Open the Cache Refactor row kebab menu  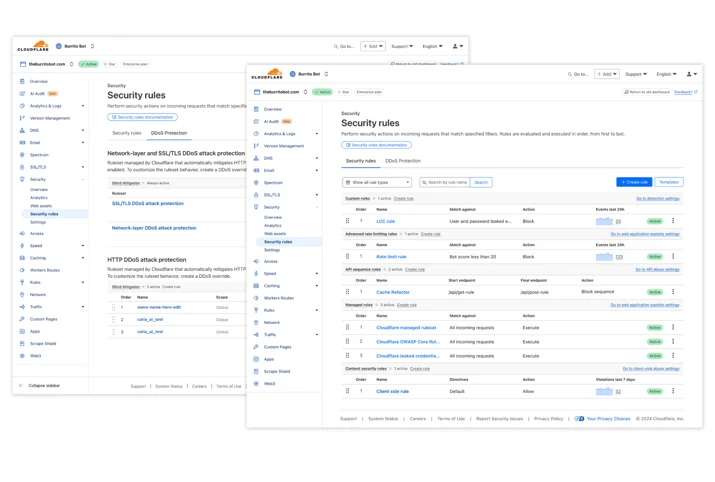673,291
